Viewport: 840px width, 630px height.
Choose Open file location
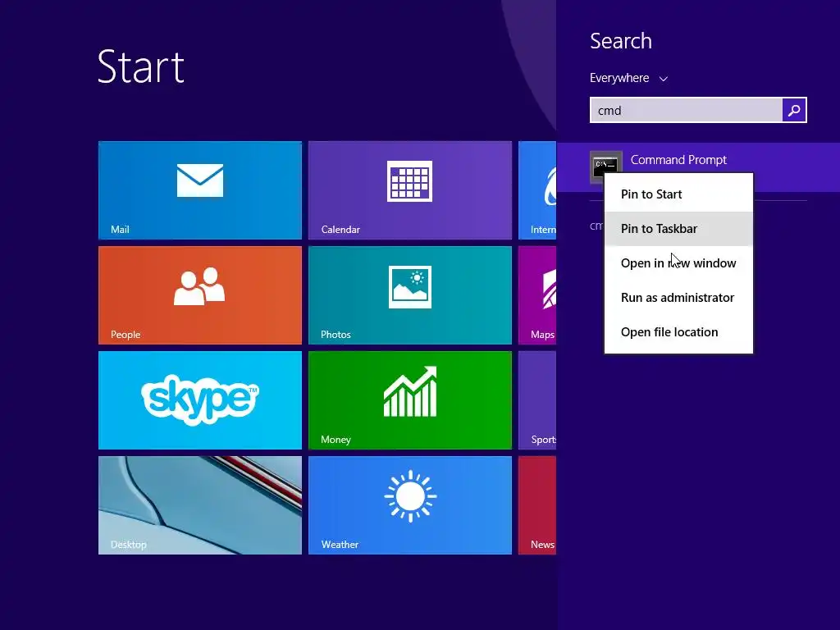click(678, 332)
